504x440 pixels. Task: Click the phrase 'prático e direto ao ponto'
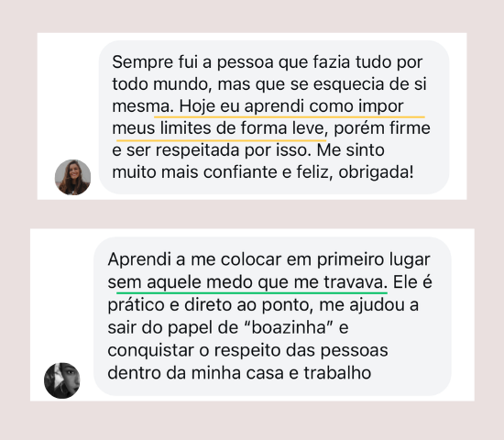coord(210,304)
